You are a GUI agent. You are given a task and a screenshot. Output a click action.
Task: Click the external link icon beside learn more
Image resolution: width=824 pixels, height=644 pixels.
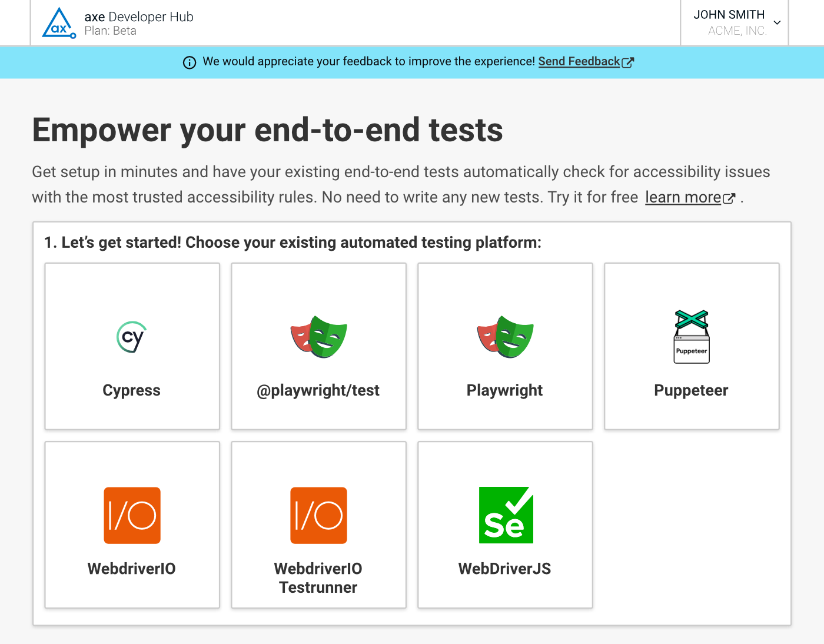[x=729, y=198]
